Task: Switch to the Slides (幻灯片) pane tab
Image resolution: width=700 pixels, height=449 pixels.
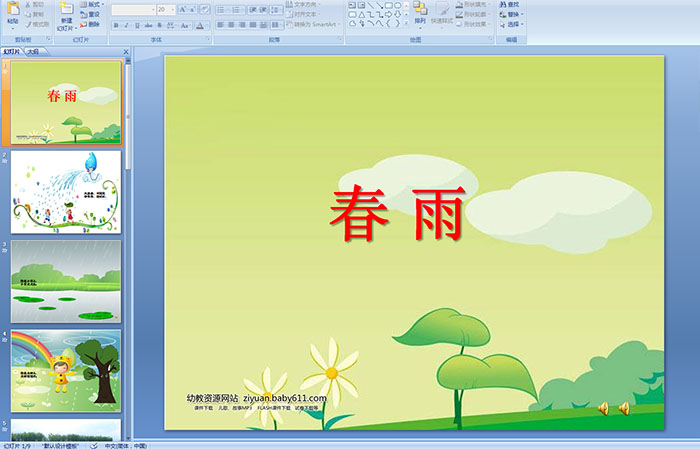Action: (x=11, y=52)
